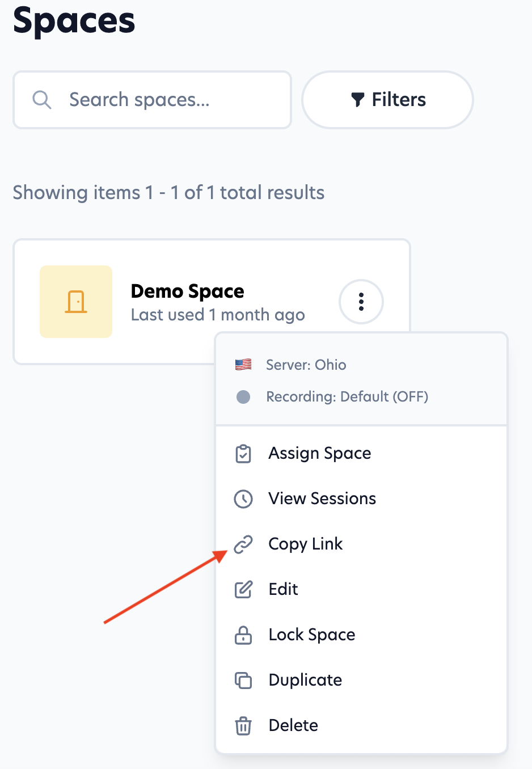Select Assign Space menu entry

[361, 453]
